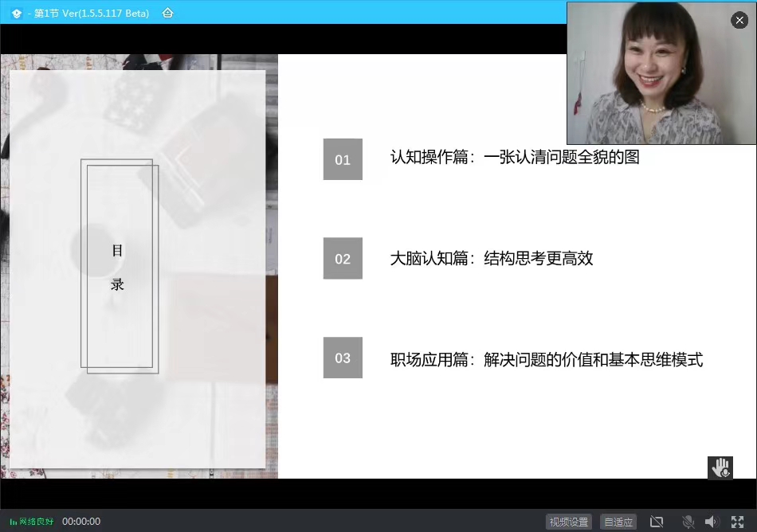The image size is (757, 532).
Task: Click the home icon in title bar
Action: (x=167, y=13)
